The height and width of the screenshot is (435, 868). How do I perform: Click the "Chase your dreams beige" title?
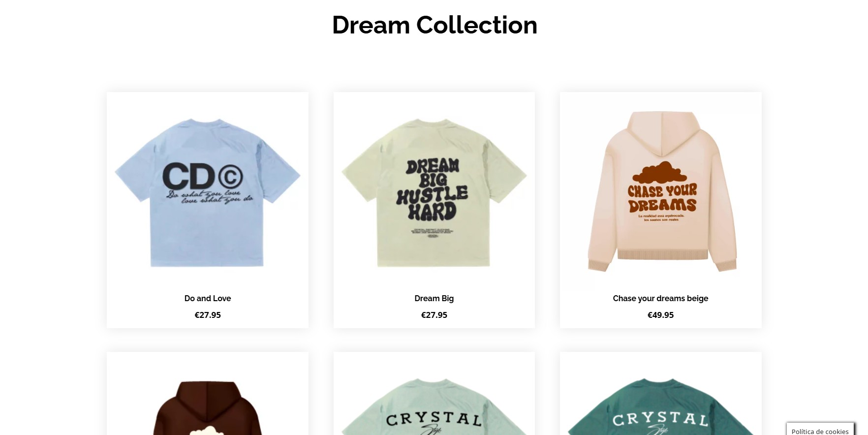tap(660, 298)
